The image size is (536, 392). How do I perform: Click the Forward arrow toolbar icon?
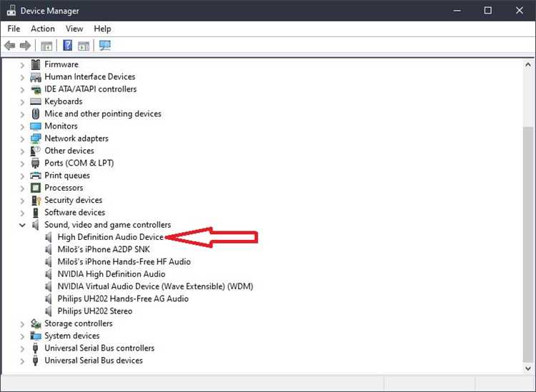[25, 46]
